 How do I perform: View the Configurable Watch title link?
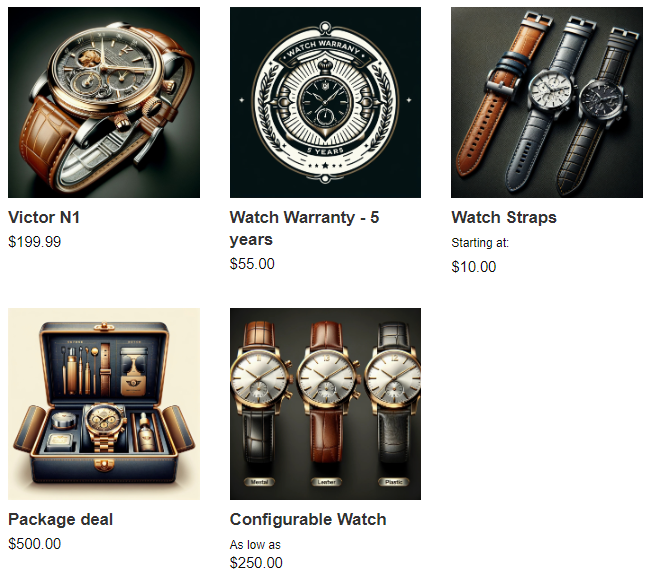[x=308, y=520]
